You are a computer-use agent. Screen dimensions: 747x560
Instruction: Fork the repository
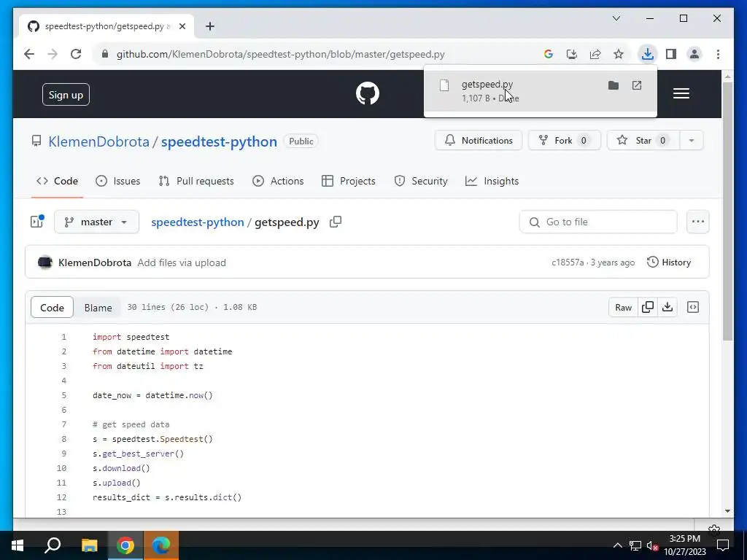click(564, 141)
